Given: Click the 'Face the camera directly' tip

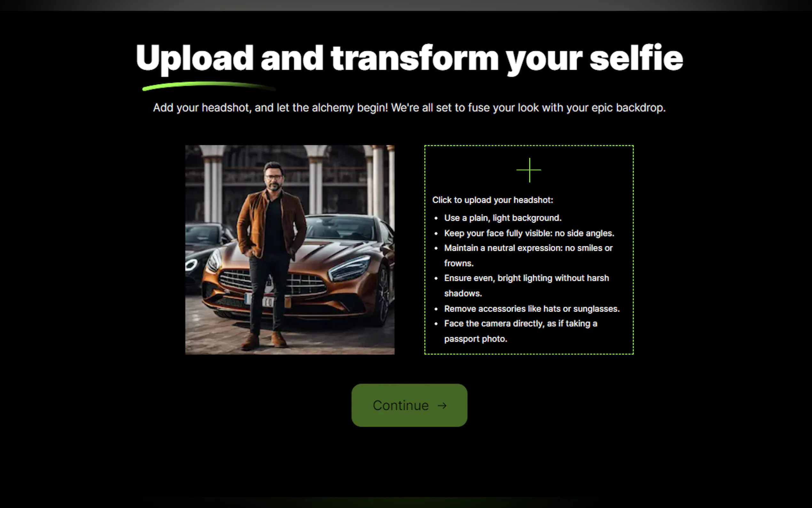Looking at the screenshot, I should pyautogui.click(x=521, y=331).
